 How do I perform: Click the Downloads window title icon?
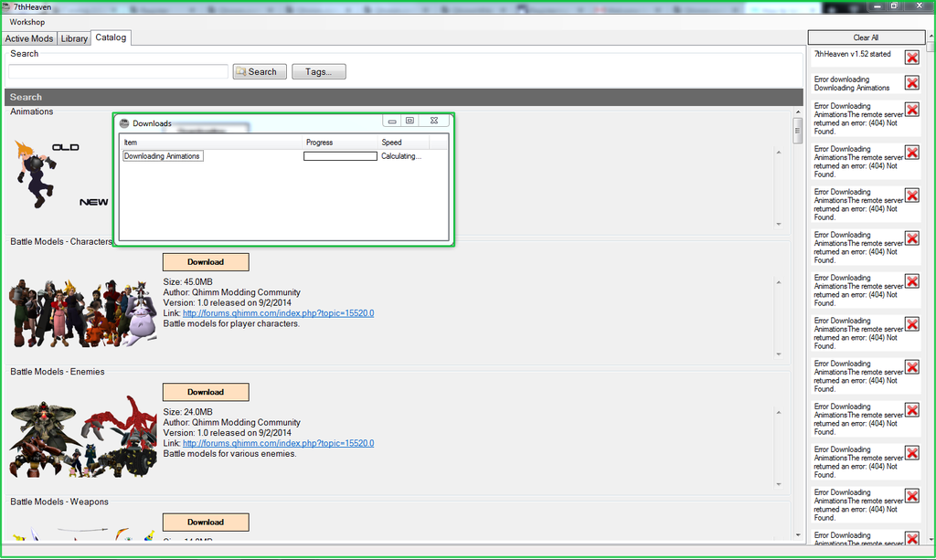pyautogui.click(x=124, y=123)
